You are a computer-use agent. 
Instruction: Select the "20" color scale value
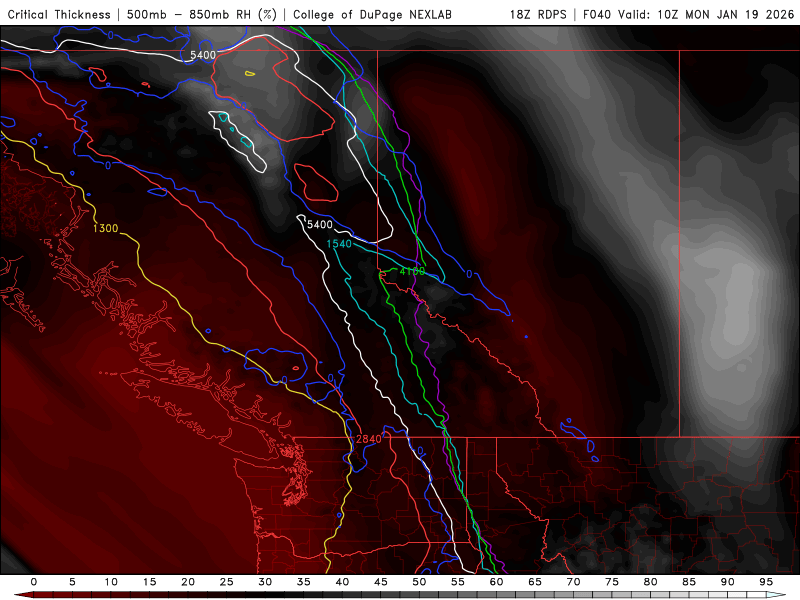click(x=188, y=582)
